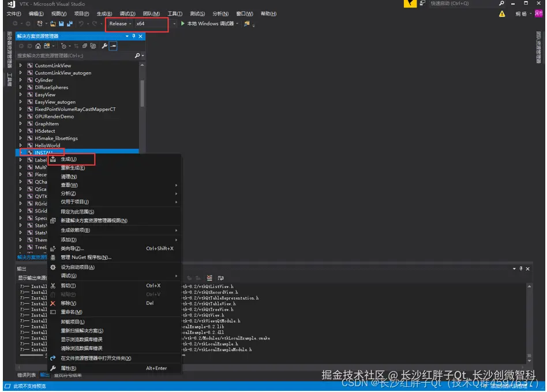
Task: Click the New Project icon in the toolbar
Action: click(40, 24)
